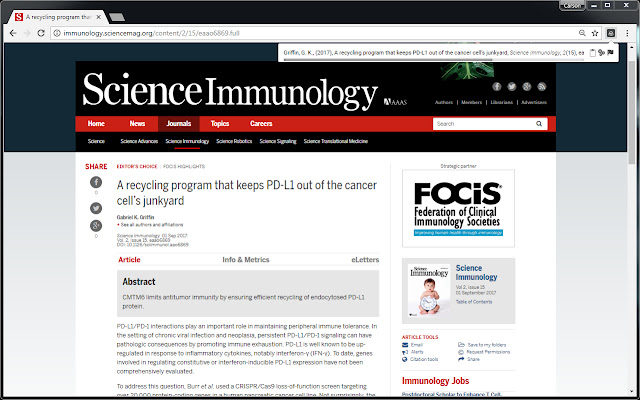This screenshot has height=400, width=640.
Task: Click the link icon in the citation popup
Action: click(x=601, y=53)
